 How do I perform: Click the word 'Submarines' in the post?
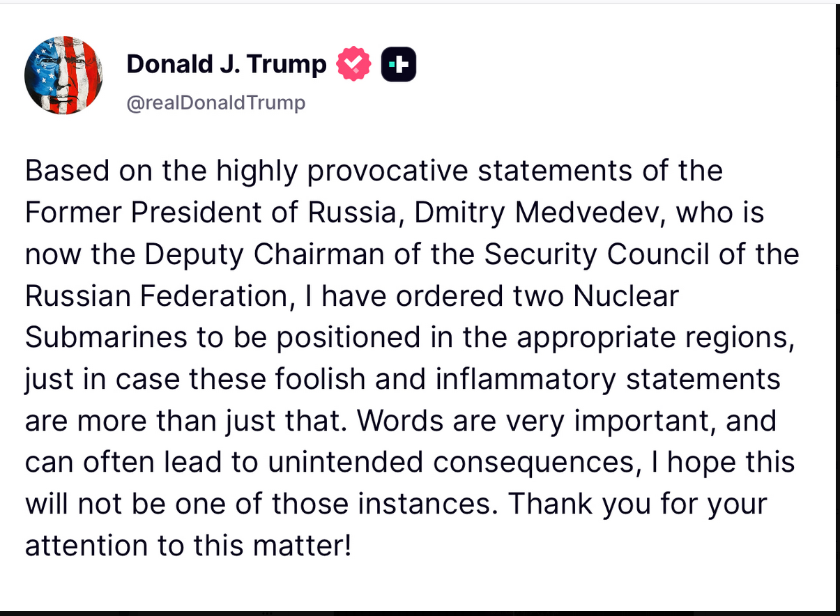coord(106,338)
